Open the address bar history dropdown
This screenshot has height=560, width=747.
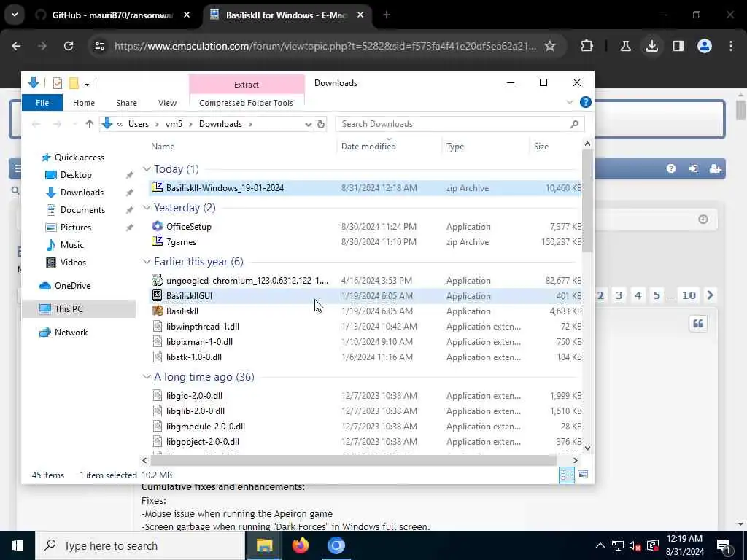click(x=309, y=124)
